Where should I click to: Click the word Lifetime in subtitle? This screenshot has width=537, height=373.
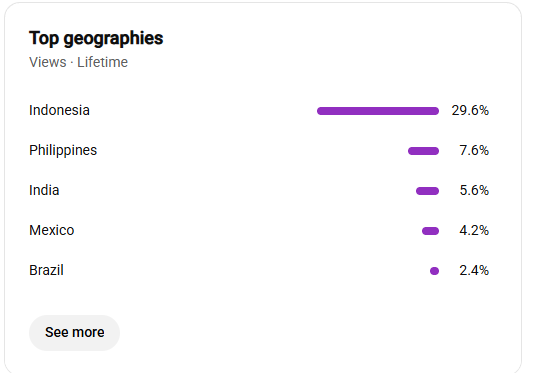[102, 62]
